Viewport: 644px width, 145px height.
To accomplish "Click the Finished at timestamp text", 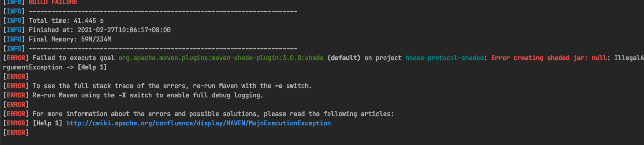I will coord(124,30).
